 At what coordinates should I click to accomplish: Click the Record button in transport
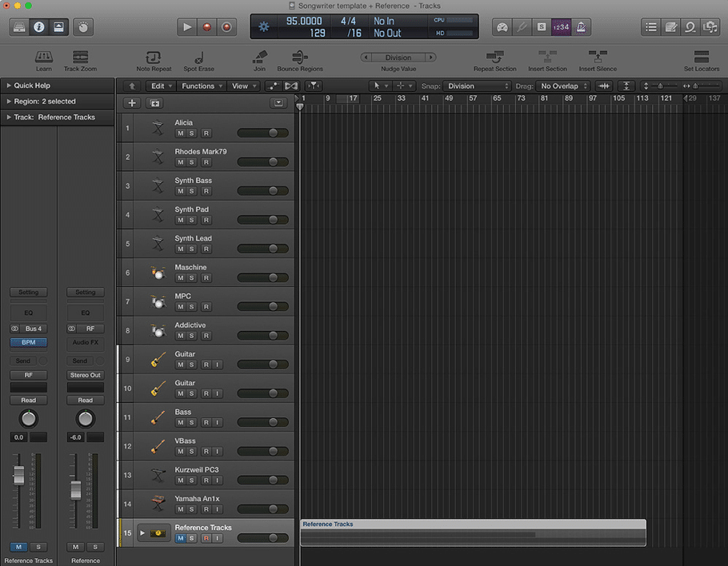click(207, 27)
